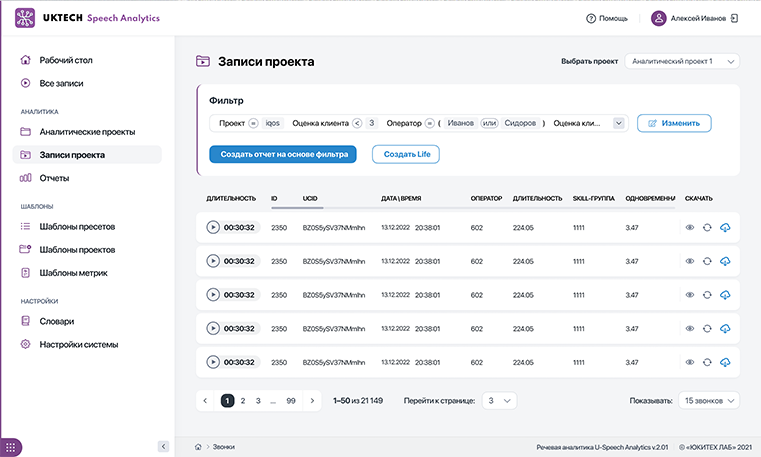
Task: Open the Помощь help icon
Action: 591,18
